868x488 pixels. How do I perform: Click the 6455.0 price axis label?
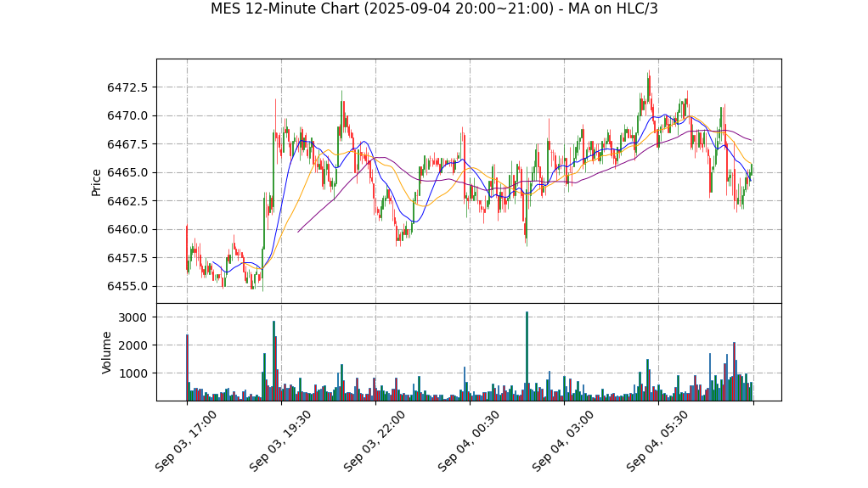point(127,286)
